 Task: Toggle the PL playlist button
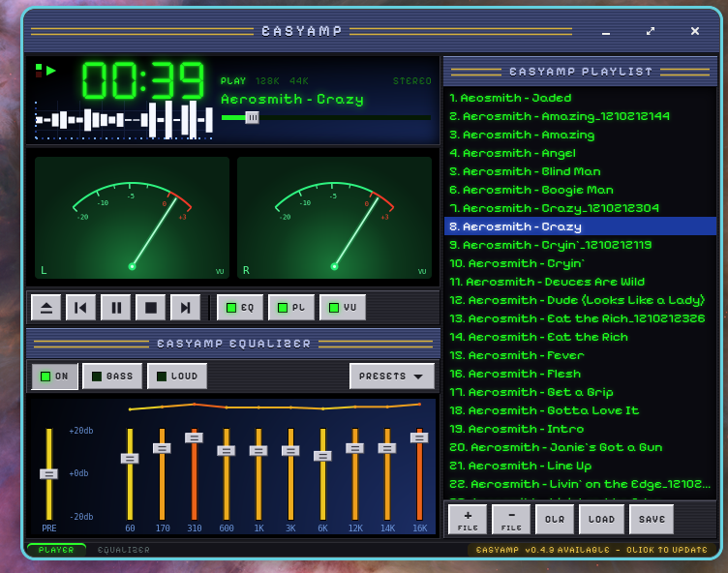coord(291,308)
